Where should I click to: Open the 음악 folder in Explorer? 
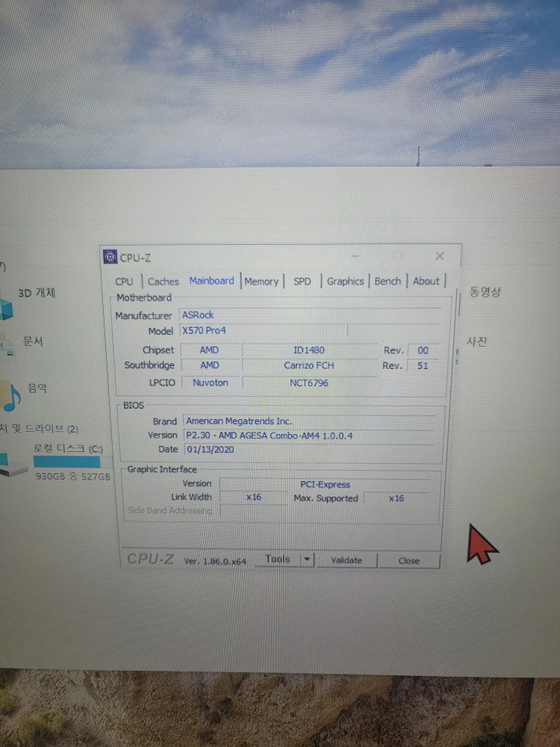pyautogui.click(x=37, y=388)
